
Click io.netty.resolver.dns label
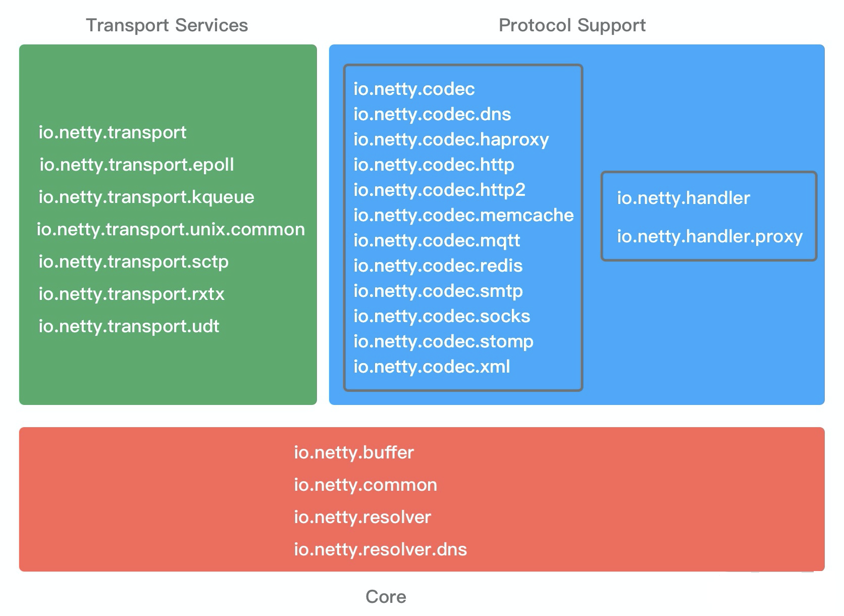(x=381, y=550)
